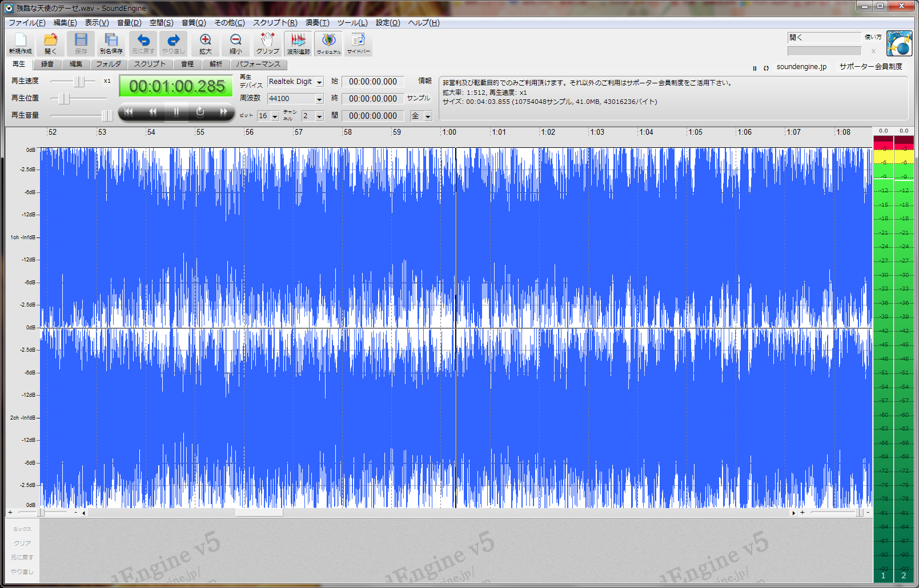This screenshot has width=919, height=588.
Task: Switch to the 音程 tab
Action: [x=187, y=65]
